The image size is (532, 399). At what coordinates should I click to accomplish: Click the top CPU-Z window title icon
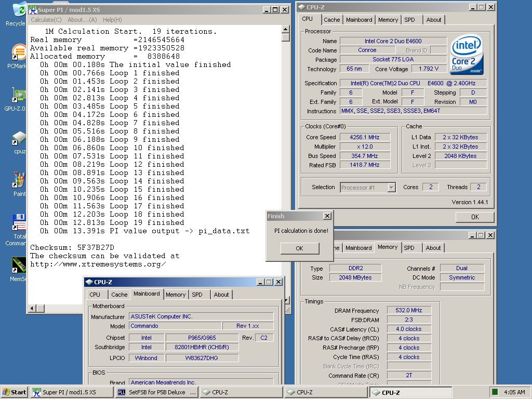point(302,7)
